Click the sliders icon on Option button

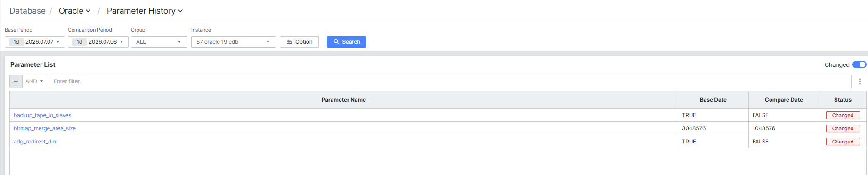point(290,42)
